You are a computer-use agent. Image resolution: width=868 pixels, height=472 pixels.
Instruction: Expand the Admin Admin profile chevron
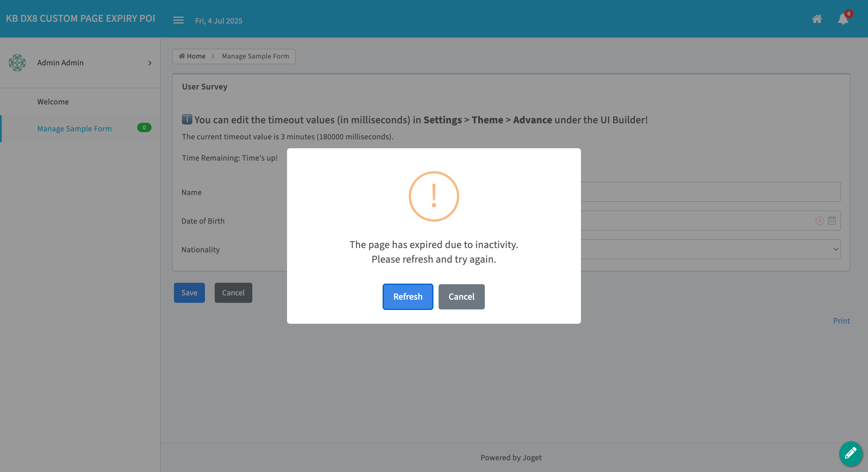150,63
